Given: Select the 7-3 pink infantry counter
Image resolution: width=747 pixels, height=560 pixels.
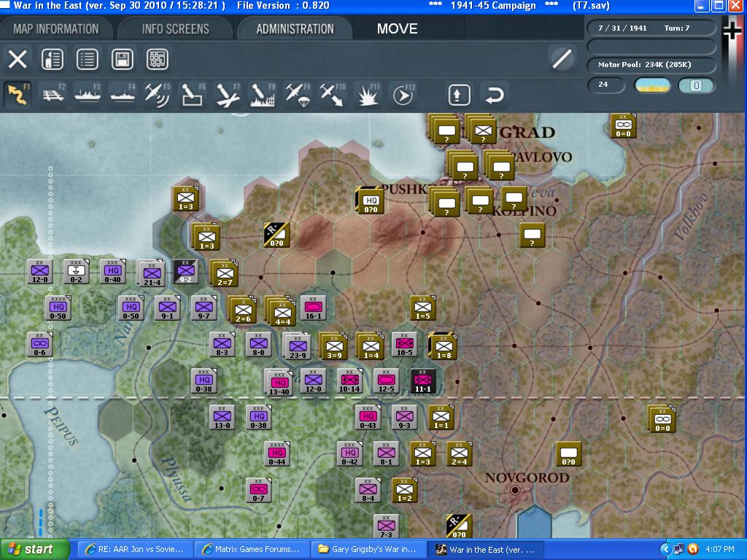Looking at the screenshot, I should [386, 526].
